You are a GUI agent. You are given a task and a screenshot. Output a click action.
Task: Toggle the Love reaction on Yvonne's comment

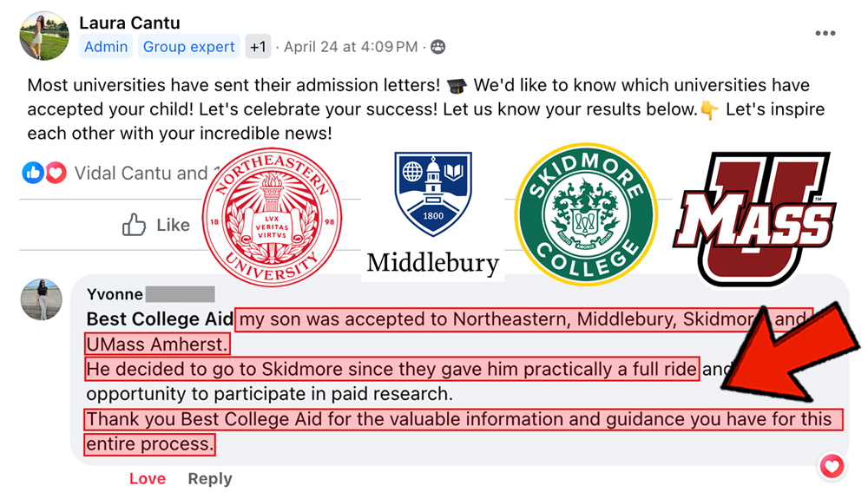click(147, 478)
